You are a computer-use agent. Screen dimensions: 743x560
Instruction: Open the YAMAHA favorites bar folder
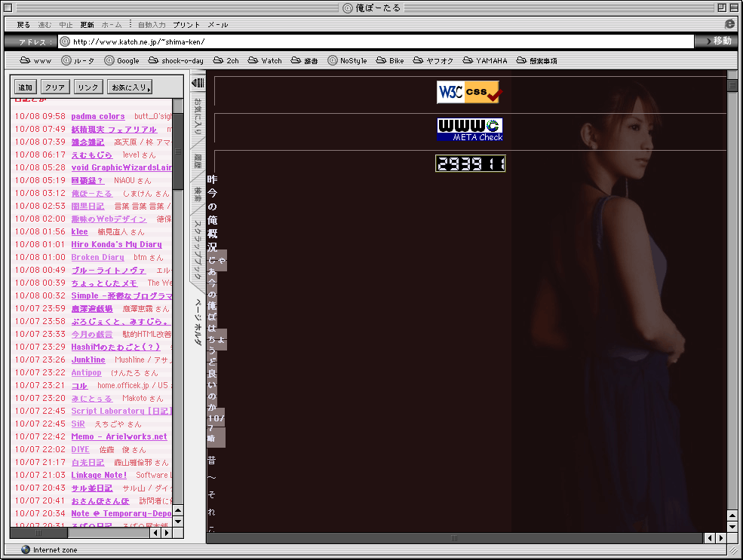click(x=485, y=60)
